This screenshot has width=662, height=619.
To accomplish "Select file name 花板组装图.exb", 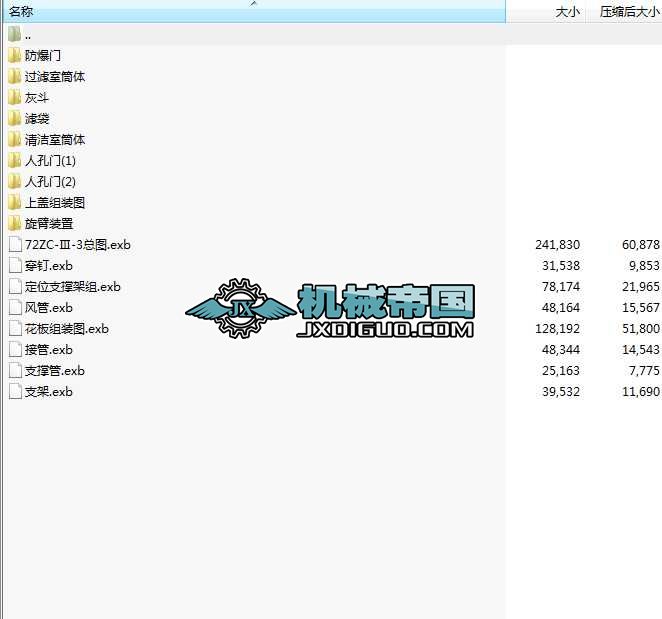I will point(67,329).
